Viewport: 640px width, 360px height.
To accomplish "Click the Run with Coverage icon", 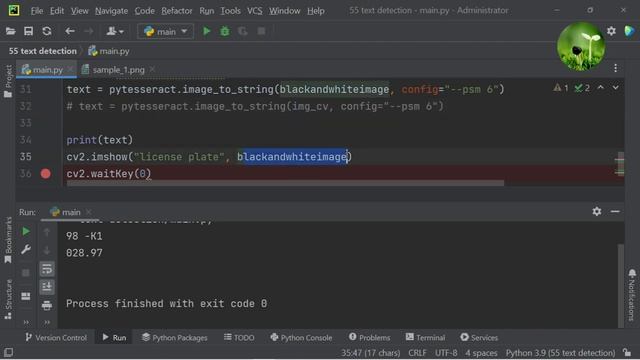I will coord(243,31).
